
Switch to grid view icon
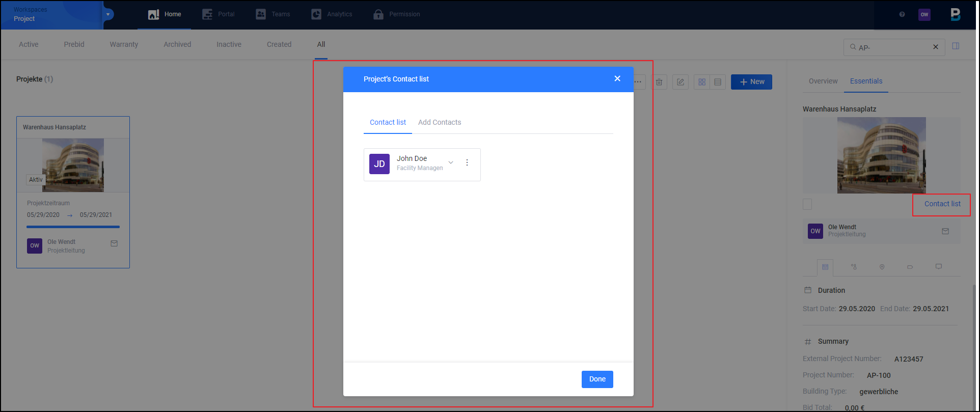(702, 82)
